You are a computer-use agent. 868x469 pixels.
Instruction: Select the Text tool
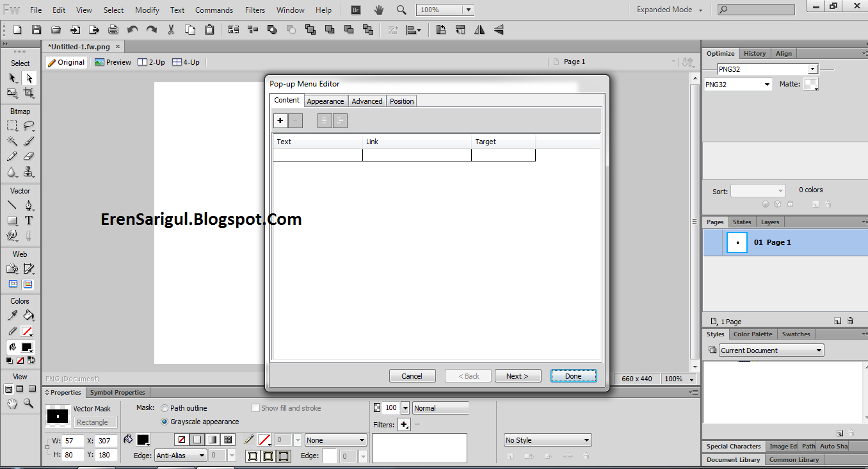pos(29,220)
